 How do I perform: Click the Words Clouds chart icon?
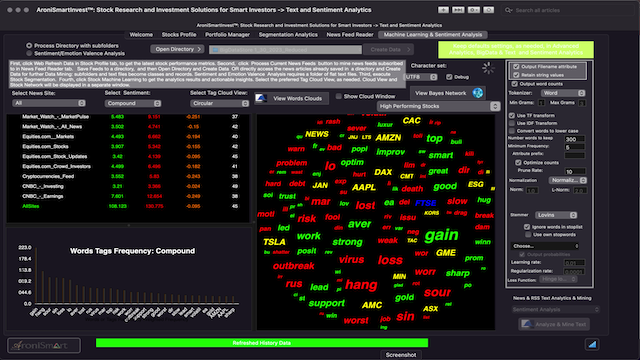click(261, 98)
